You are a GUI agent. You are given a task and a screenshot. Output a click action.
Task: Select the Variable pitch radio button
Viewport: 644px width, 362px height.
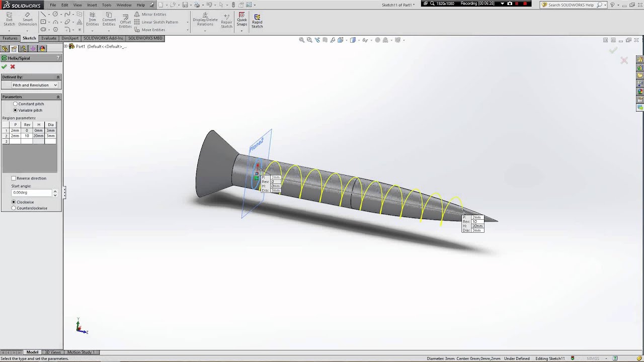[x=15, y=110]
